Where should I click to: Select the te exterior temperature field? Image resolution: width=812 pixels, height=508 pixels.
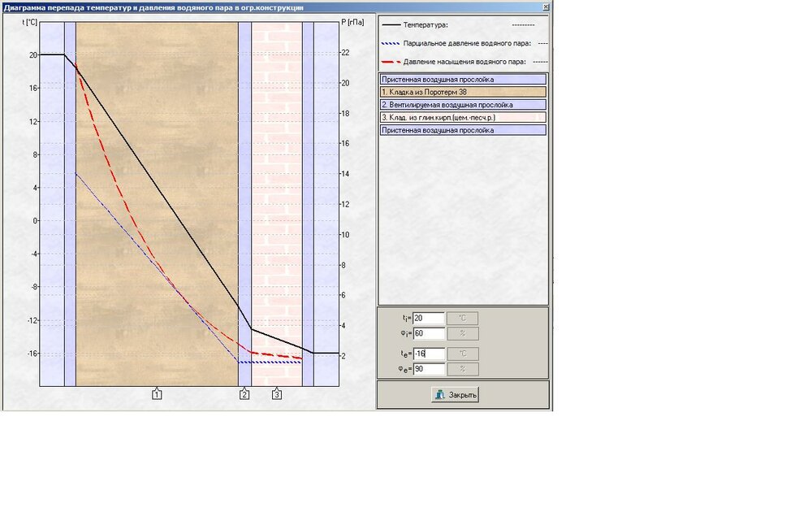pyautogui.click(x=429, y=354)
